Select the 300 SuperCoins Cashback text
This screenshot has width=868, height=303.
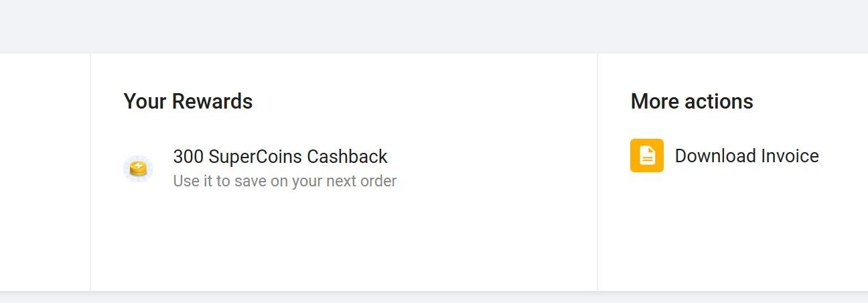coord(280,157)
